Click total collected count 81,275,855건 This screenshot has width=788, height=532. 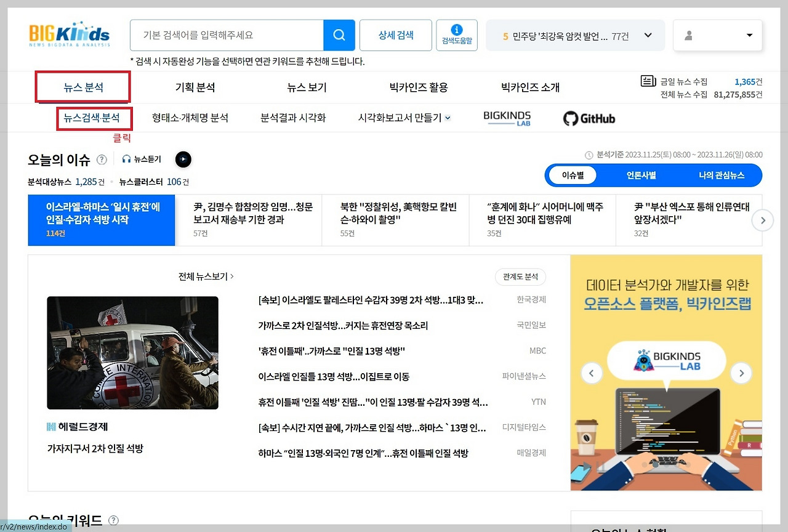click(738, 94)
